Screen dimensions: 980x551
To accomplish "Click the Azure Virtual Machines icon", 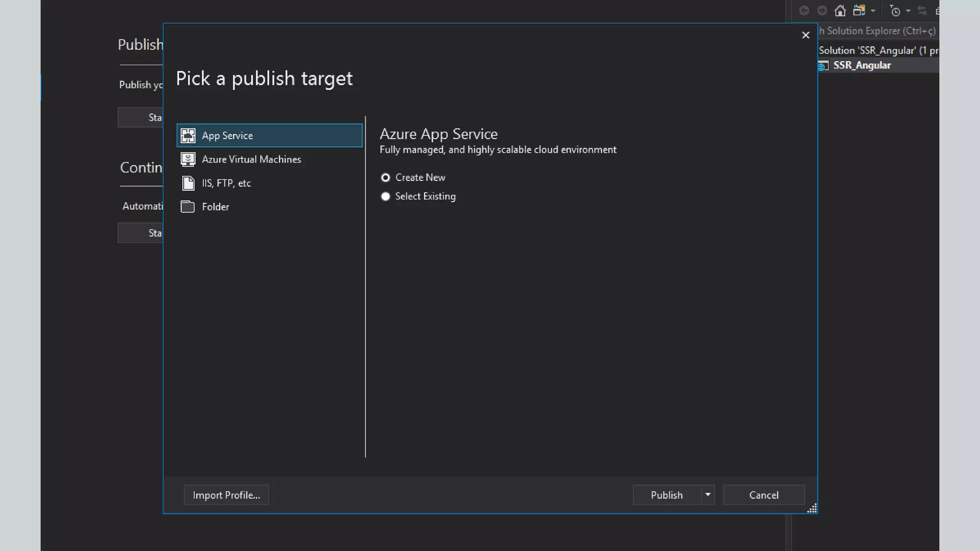I will (x=188, y=159).
